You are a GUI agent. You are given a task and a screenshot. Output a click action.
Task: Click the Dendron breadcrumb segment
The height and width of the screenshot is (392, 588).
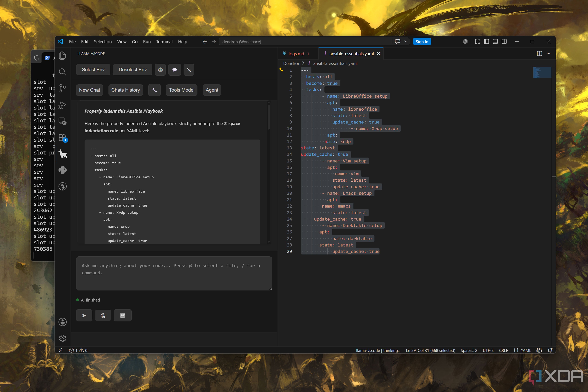(292, 64)
